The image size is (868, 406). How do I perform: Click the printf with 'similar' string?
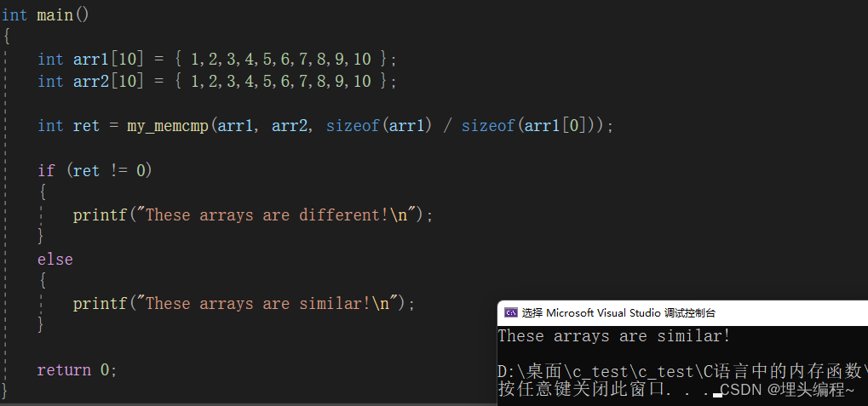pos(243,304)
